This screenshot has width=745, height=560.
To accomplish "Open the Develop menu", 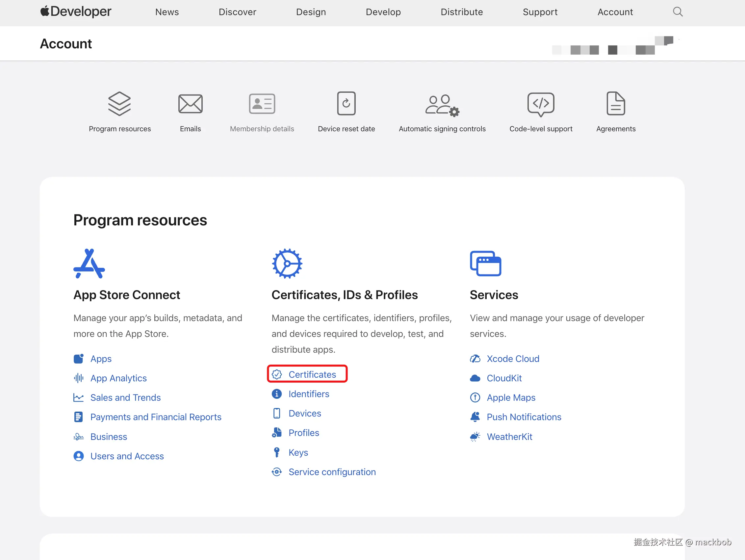I will tap(383, 12).
